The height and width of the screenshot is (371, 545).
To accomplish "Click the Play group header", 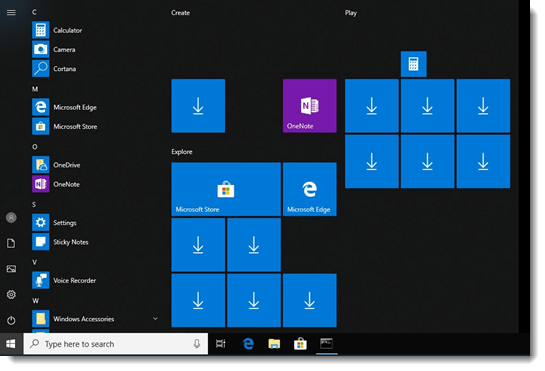I will tap(351, 13).
